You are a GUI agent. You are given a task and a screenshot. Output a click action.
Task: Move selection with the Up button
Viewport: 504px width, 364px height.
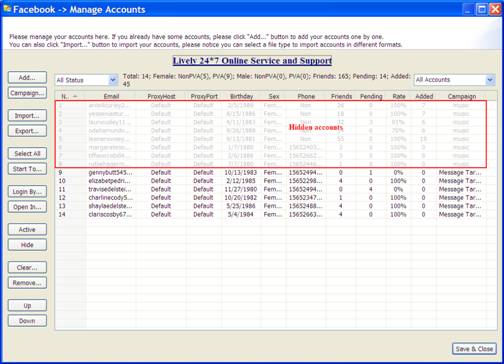click(x=27, y=306)
